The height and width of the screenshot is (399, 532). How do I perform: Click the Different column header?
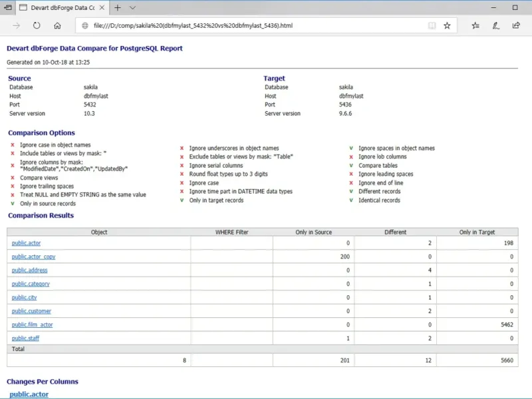tap(395, 232)
